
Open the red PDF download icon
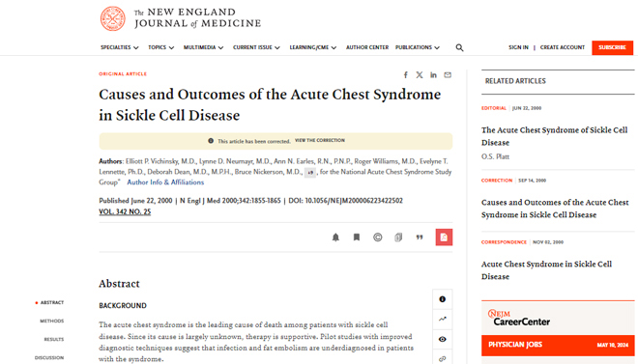444,238
